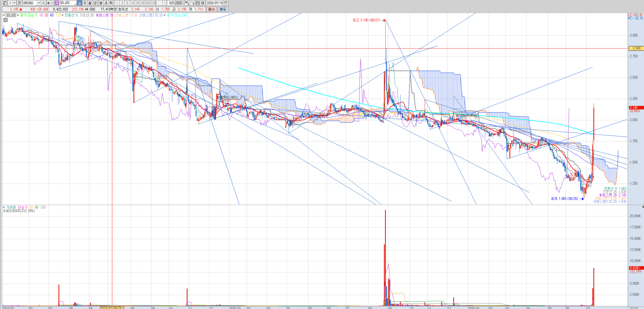The image size is (644, 309).
Task: Click the 매수 buy button
Action: click(x=212, y=9)
